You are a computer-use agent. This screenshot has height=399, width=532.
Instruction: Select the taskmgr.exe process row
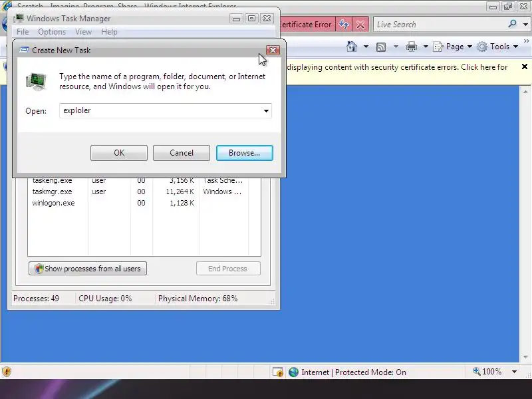click(144, 192)
